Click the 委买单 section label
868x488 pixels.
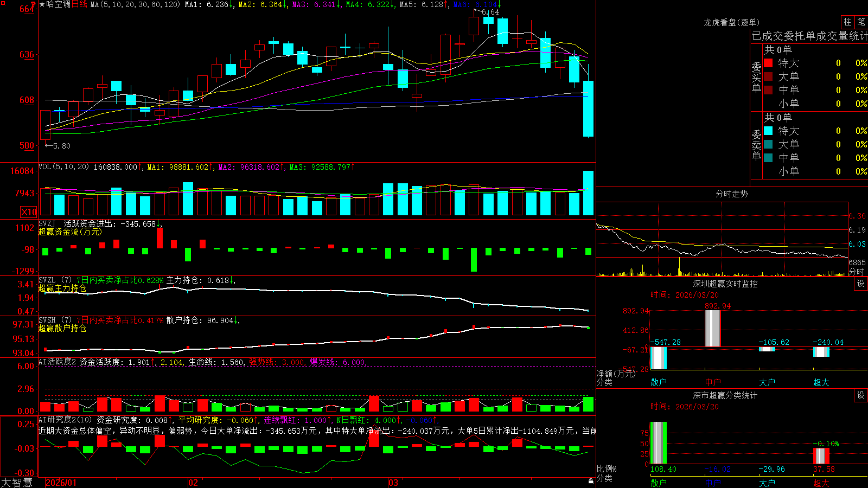(757, 77)
